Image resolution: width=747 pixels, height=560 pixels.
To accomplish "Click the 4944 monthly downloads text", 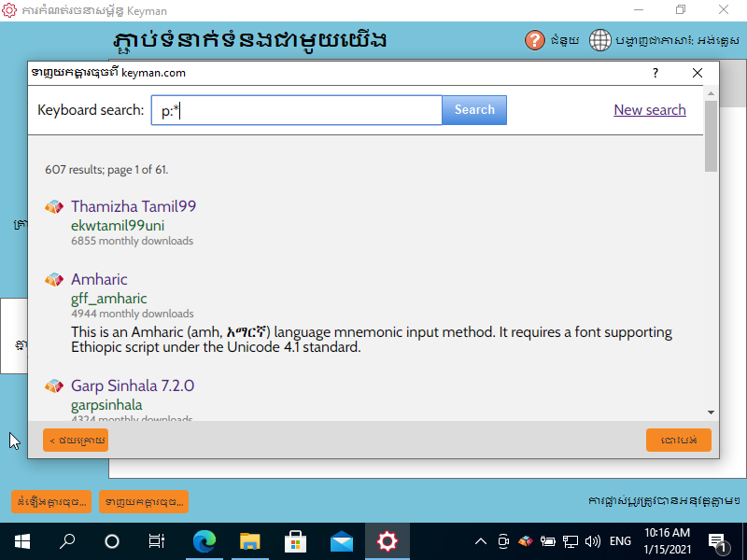I will click(133, 314).
